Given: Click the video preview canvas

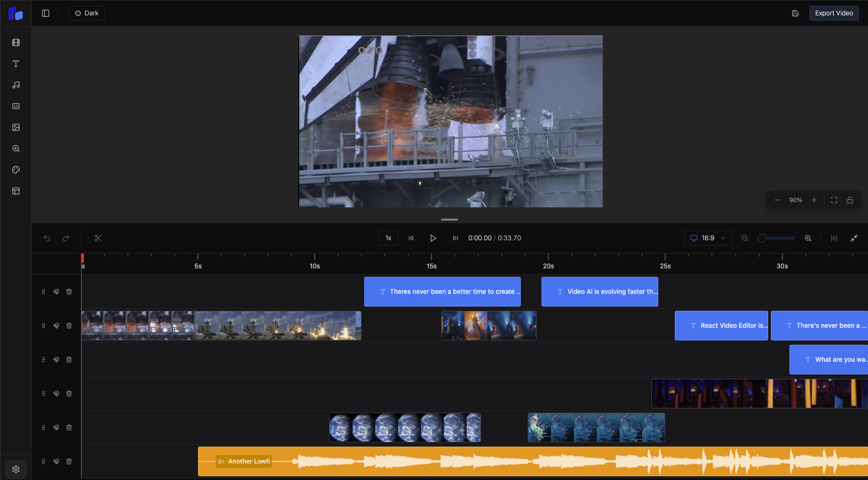Looking at the screenshot, I should [450, 121].
